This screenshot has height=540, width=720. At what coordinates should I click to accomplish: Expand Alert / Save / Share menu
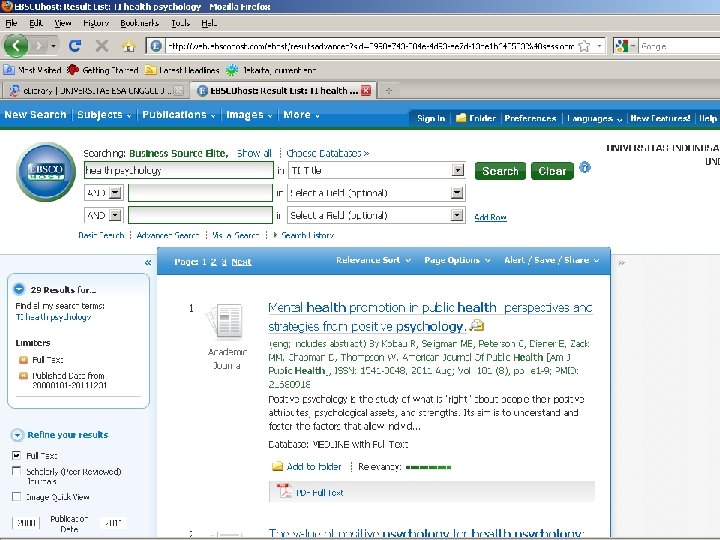(551, 260)
